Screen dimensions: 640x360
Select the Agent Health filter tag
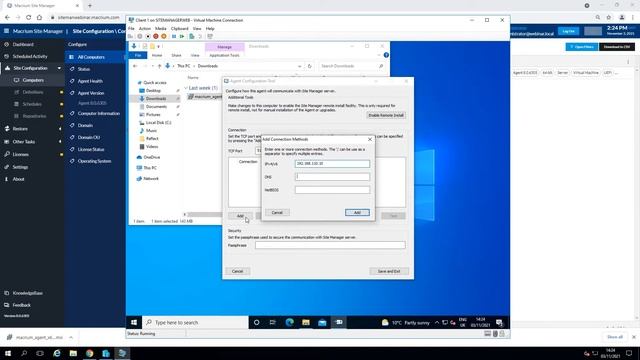point(90,81)
